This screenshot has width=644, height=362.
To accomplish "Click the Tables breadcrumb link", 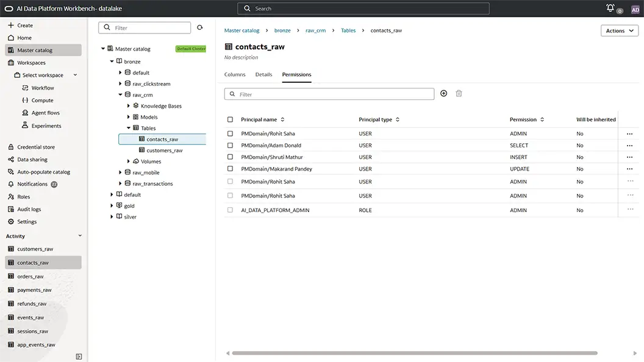I will [348, 30].
